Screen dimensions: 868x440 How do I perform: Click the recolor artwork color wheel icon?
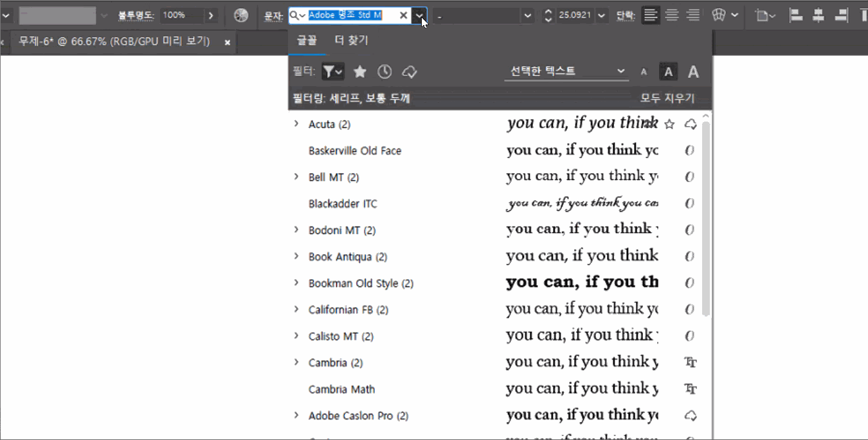click(242, 15)
